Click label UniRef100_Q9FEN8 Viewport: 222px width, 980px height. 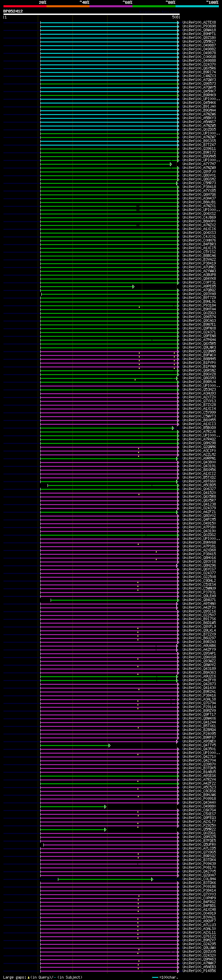(199, 336)
